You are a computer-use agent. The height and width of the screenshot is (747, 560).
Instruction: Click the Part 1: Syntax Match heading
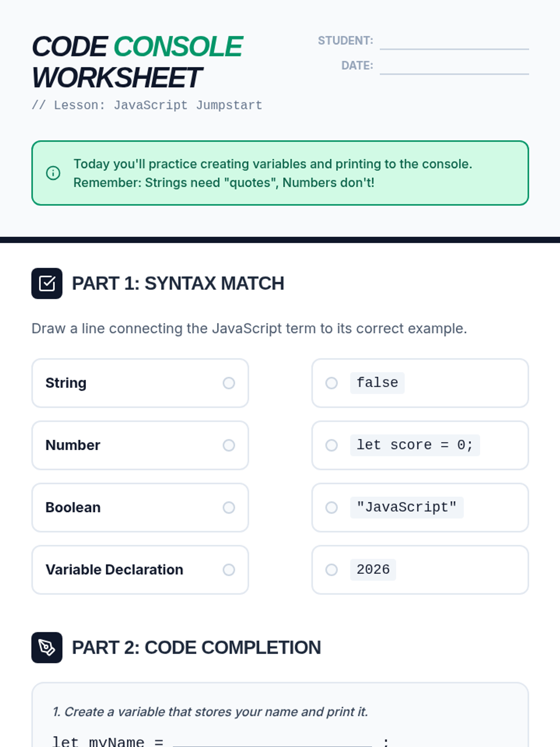tap(178, 283)
